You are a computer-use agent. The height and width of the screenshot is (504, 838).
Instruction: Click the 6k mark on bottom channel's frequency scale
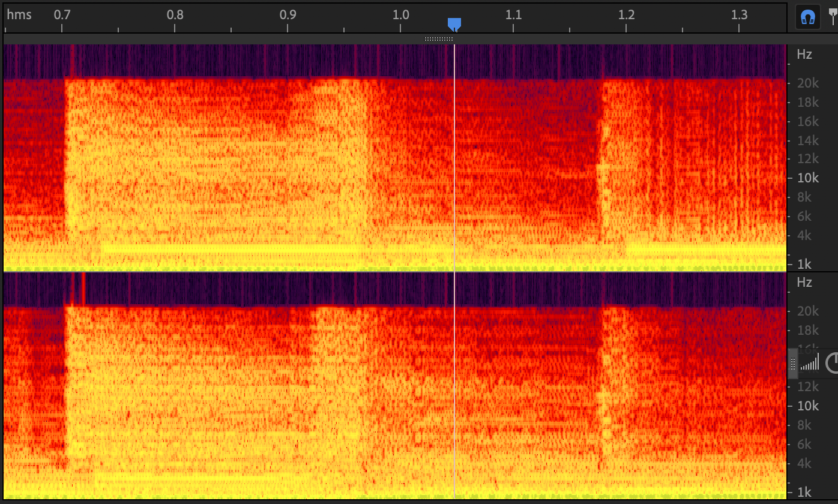[804, 444]
